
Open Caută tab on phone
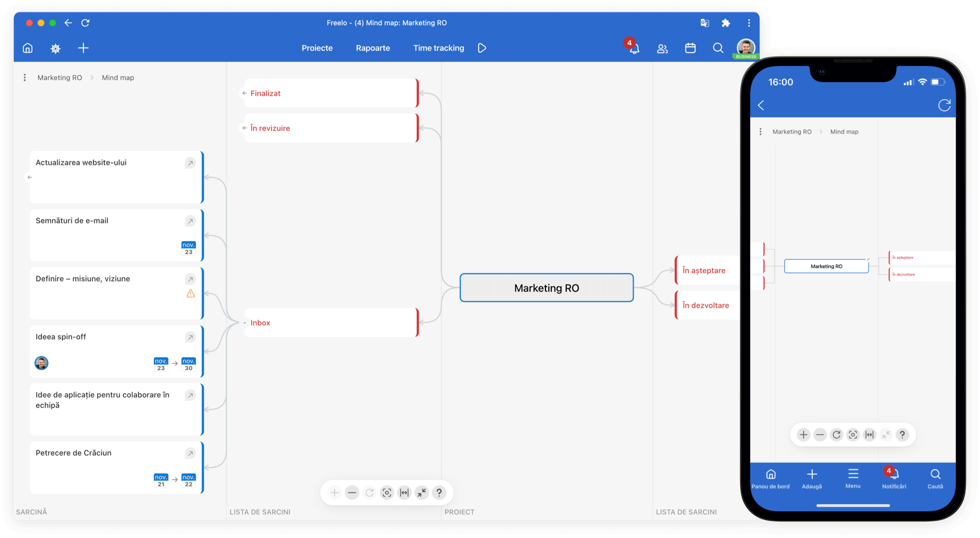pyautogui.click(x=935, y=479)
